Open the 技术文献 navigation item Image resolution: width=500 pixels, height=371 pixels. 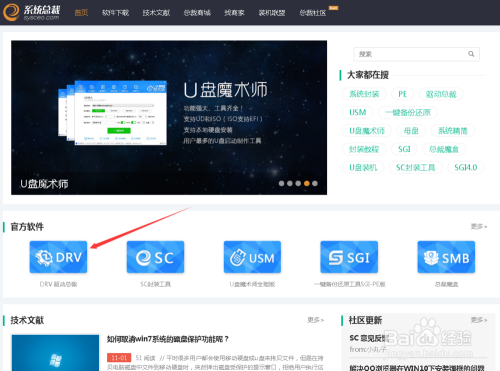point(156,13)
